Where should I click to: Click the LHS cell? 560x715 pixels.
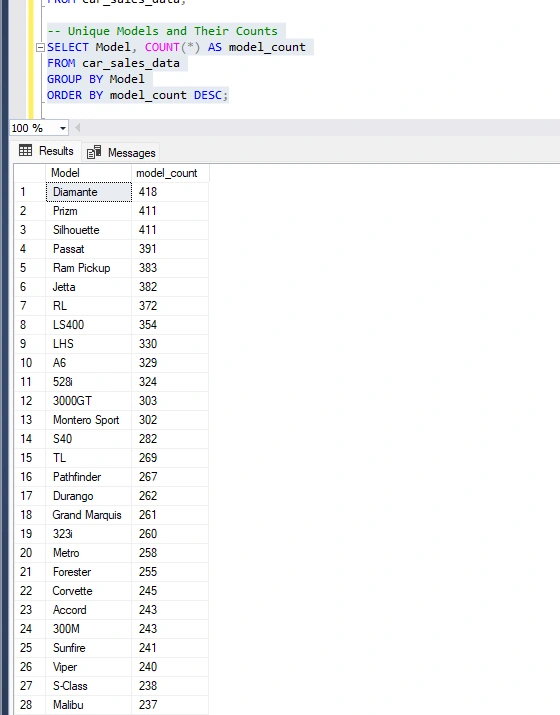(88, 344)
